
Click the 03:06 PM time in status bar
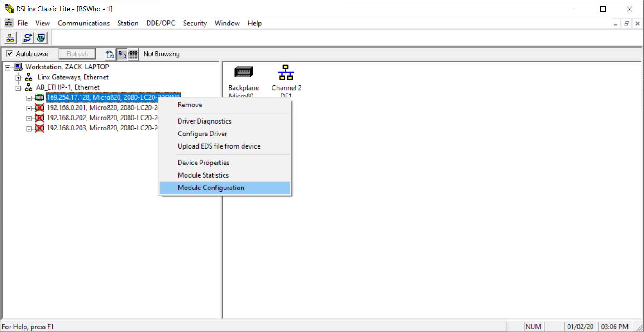[614, 327]
